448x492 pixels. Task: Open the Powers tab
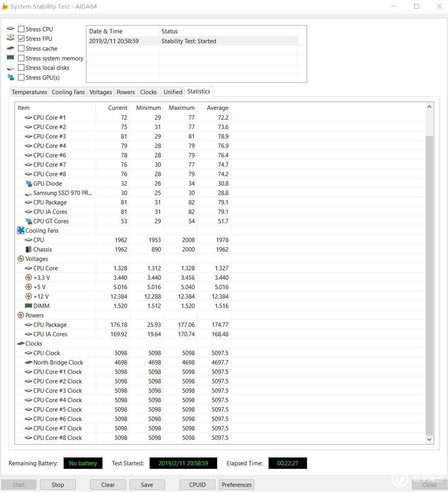click(x=126, y=92)
